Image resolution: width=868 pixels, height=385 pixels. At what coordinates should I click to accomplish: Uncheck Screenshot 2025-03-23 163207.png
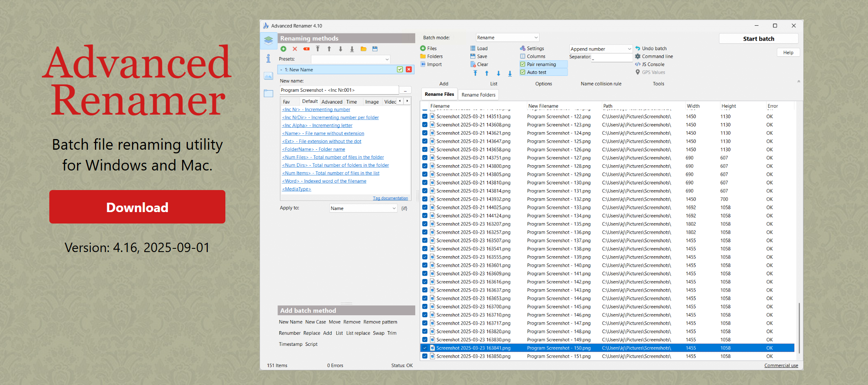click(x=425, y=224)
